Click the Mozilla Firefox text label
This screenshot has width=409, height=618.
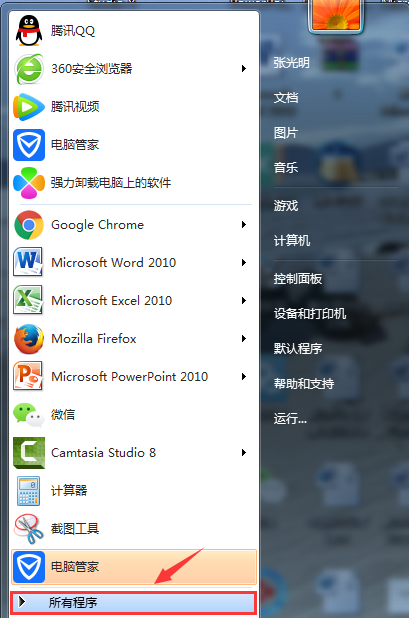94,339
